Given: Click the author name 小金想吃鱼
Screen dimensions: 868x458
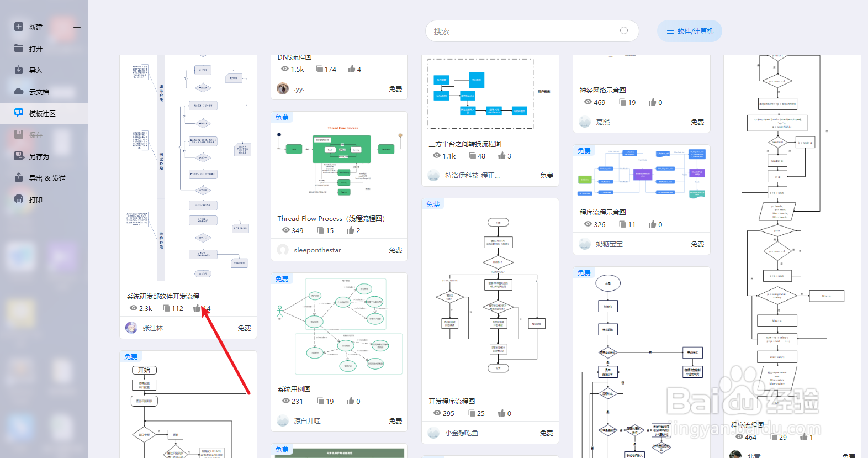Looking at the screenshot, I should tap(462, 433).
